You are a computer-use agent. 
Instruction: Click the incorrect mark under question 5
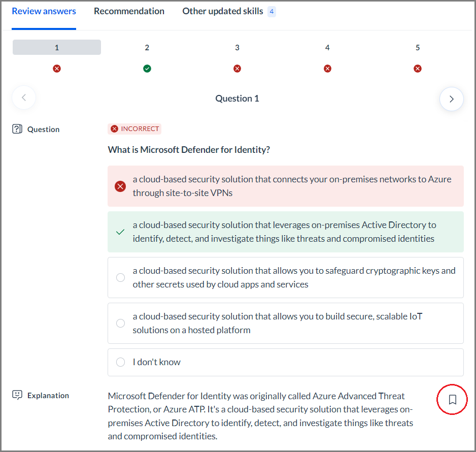point(418,69)
